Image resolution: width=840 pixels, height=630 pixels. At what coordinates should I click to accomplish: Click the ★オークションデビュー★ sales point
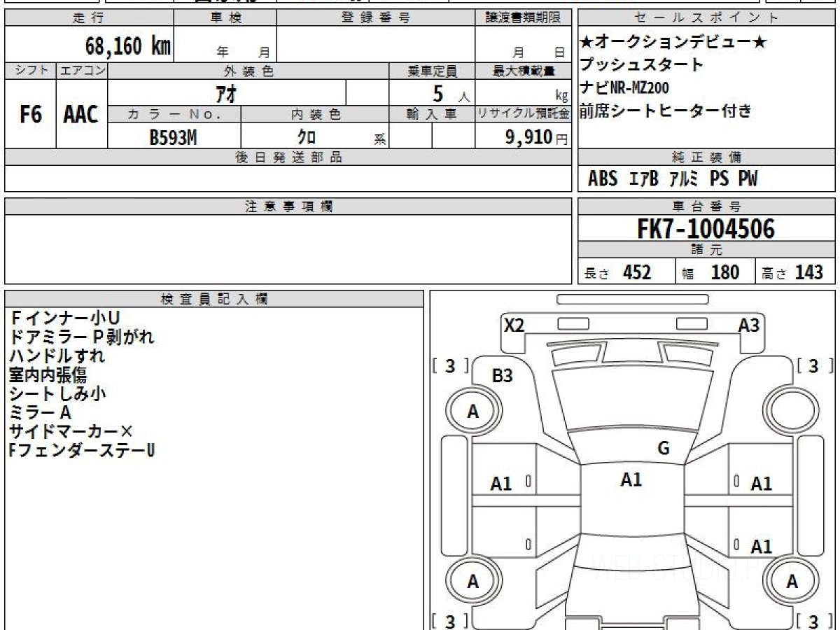[x=673, y=43]
